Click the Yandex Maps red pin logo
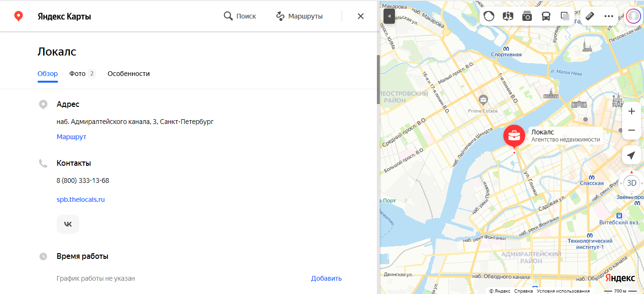 [x=18, y=16]
